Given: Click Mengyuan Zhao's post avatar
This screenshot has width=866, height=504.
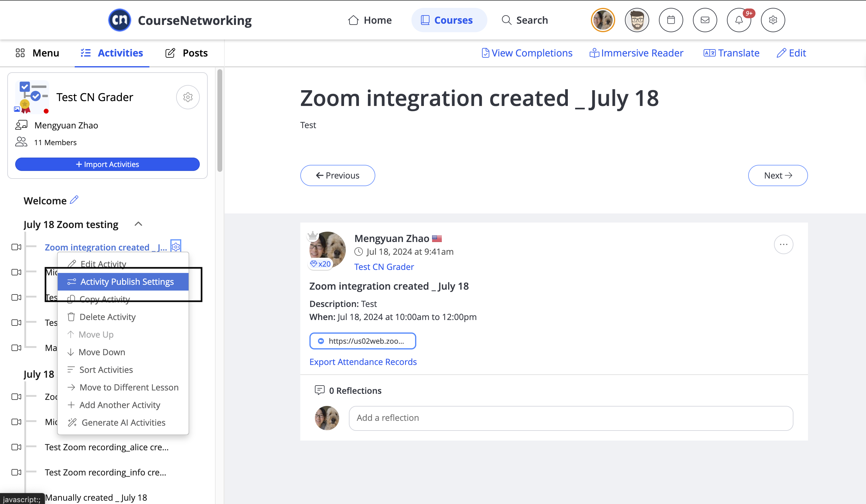Looking at the screenshot, I should (x=328, y=250).
